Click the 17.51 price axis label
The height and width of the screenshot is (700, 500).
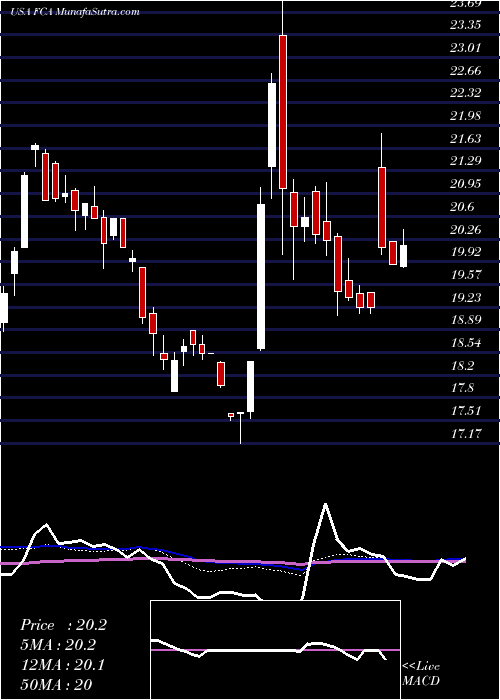click(465, 411)
